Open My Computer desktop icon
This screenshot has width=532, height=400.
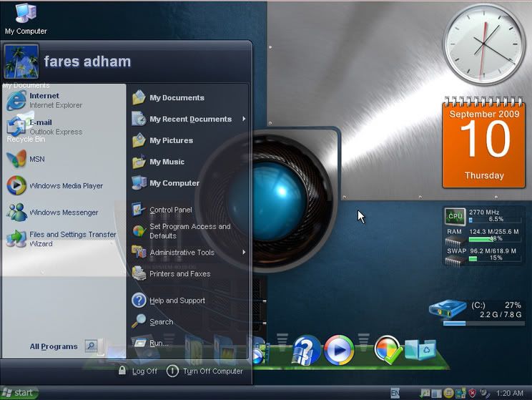tap(26, 19)
